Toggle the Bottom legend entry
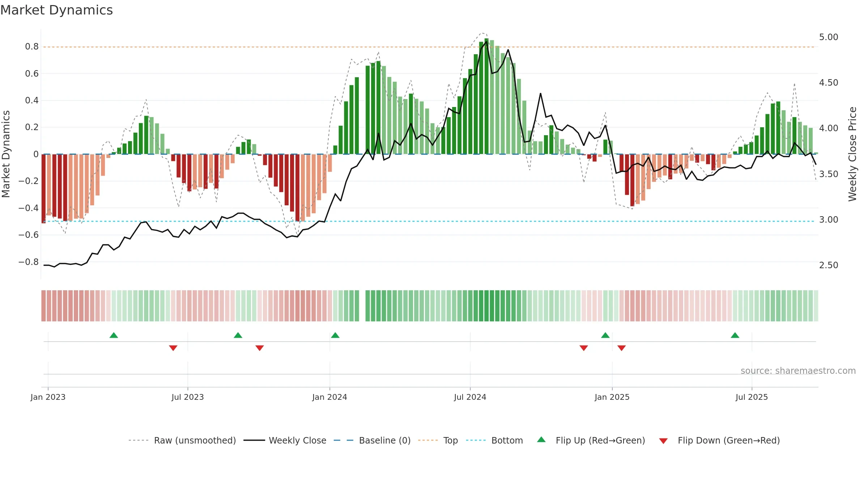 coord(494,440)
